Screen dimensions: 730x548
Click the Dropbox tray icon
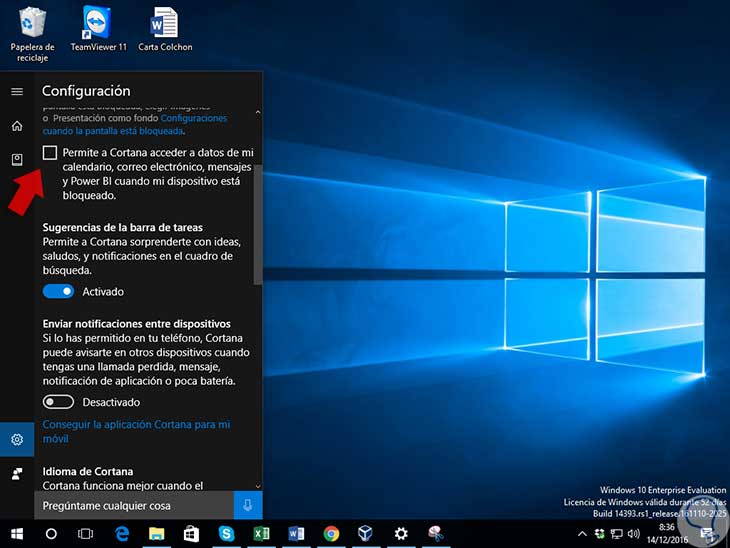click(x=600, y=534)
